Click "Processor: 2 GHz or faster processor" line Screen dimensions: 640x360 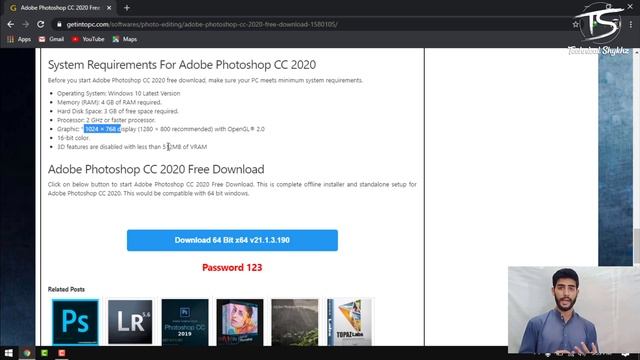pos(106,120)
